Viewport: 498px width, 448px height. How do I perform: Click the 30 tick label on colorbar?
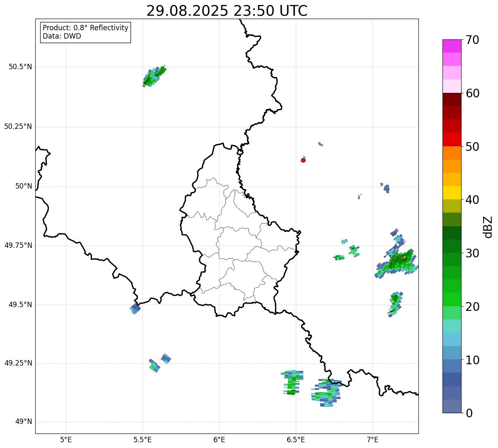coord(473,253)
